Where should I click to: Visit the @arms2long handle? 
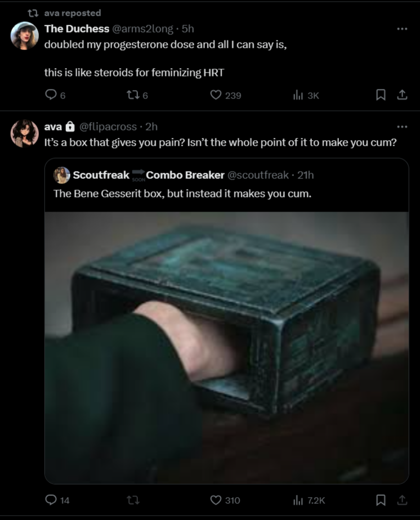142,29
